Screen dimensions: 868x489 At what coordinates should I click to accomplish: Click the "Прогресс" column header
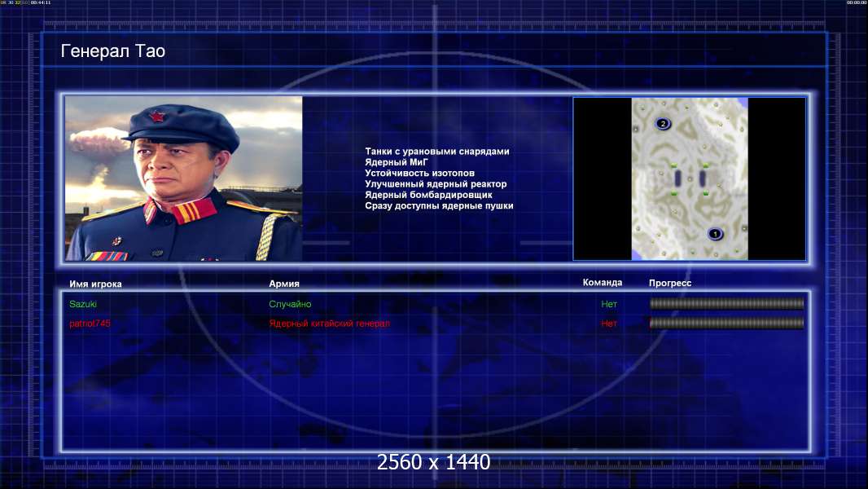pyautogui.click(x=670, y=283)
